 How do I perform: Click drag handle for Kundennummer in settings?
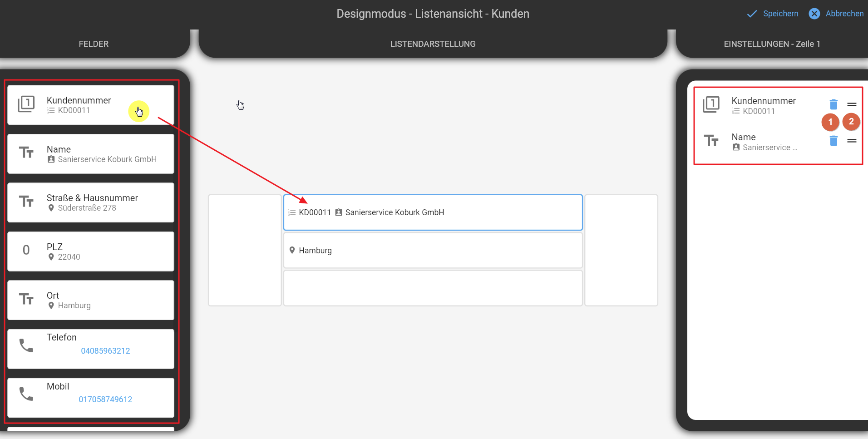pyautogui.click(x=852, y=104)
